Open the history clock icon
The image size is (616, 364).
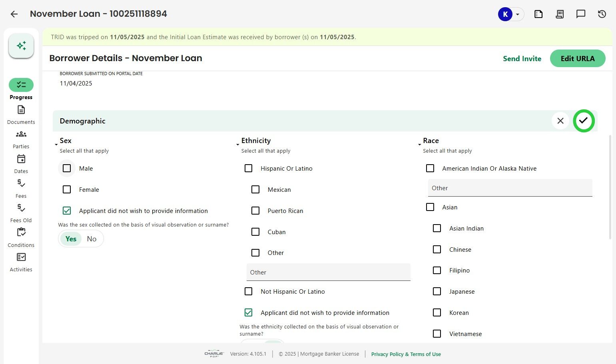(x=602, y=14)
